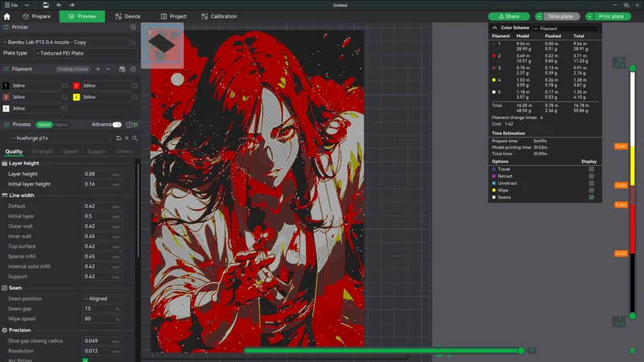Edit filament 2 preset icon
The width and height of the screenshot is (644, 362).
(x=135, y=85)
